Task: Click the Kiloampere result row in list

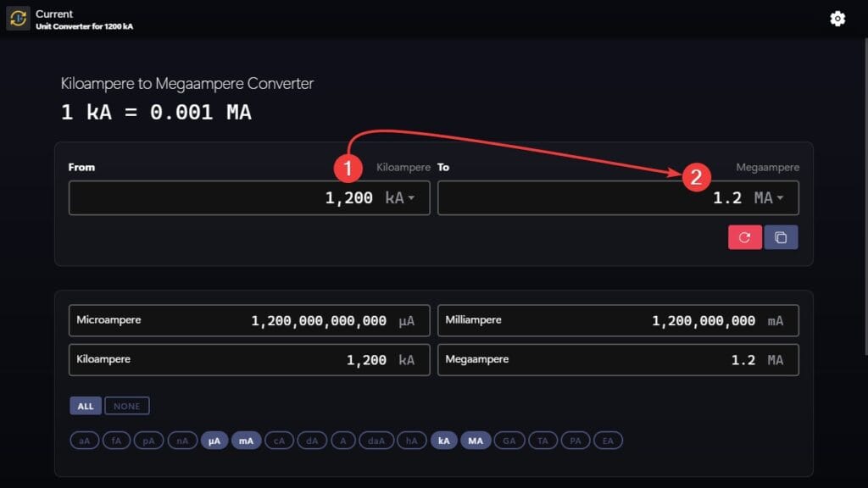Action: coord(249,359)
